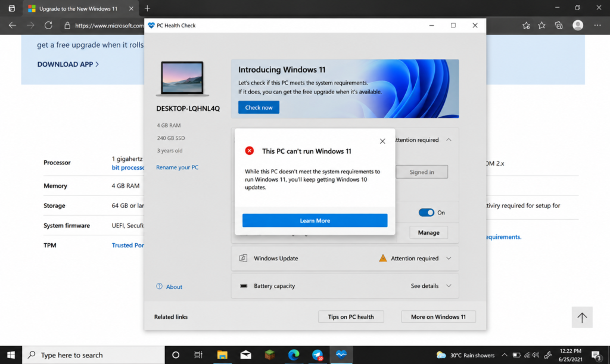
Task: Open the browser profile avatar
Action: (x=578, y=25)
